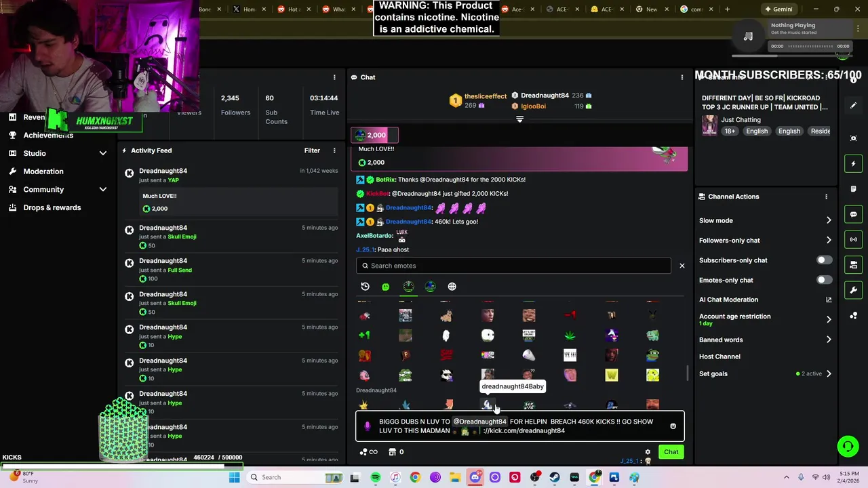Open Moderation in sidebar
The image size is (868, 488).
pos(43,171)
